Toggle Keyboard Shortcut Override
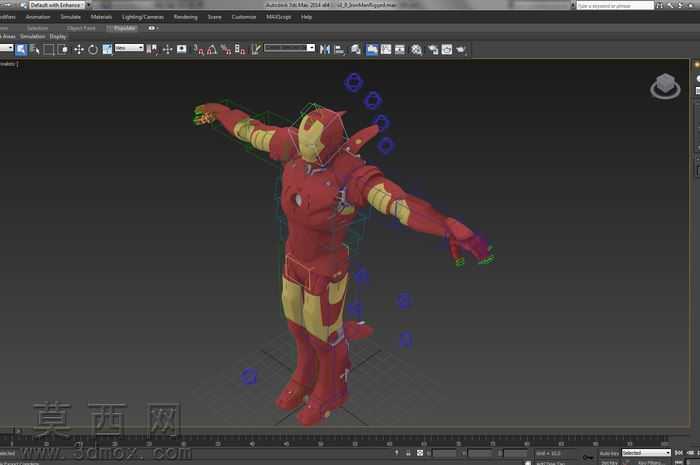This screenshot has width=700, height=465. 182,50
